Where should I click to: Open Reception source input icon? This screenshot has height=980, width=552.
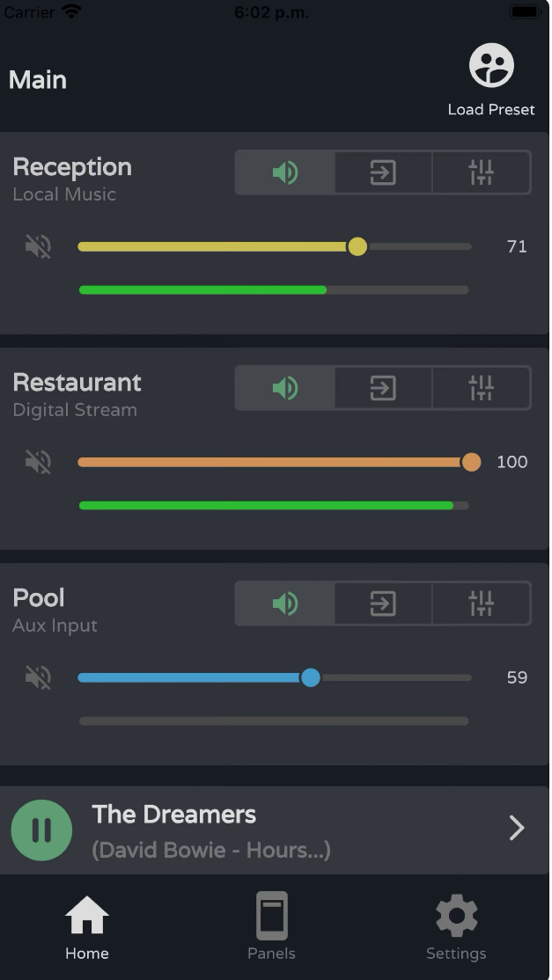383,172
